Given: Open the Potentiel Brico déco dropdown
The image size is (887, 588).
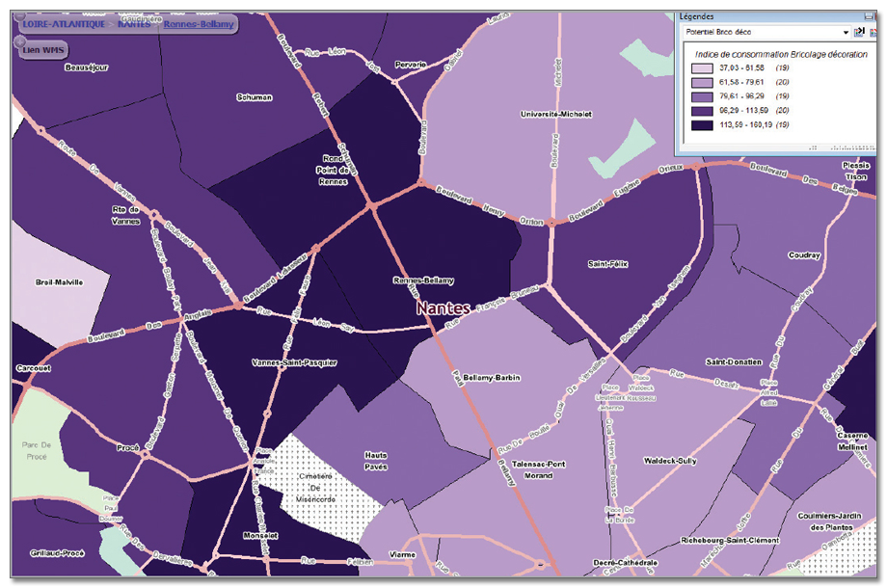Looking at the screenshot, I should tap(760, 32).
